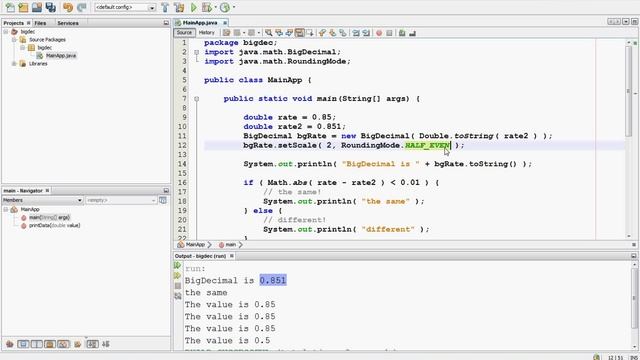Viewport: 640px width, 360px height.
Task: Clean and build the project
Action: coord(179,7)
